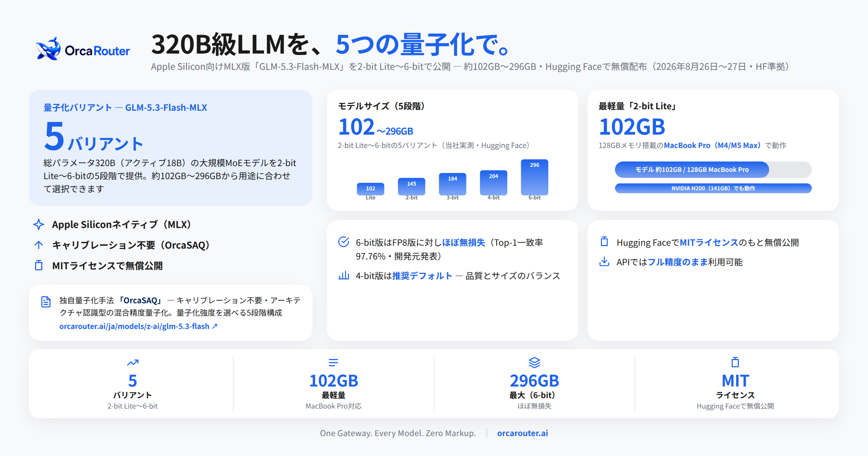The width and height of the screenshot is (868, 456).
Task: Select the 102 bar in the model size chart
Action: click(x=370, y=189)
